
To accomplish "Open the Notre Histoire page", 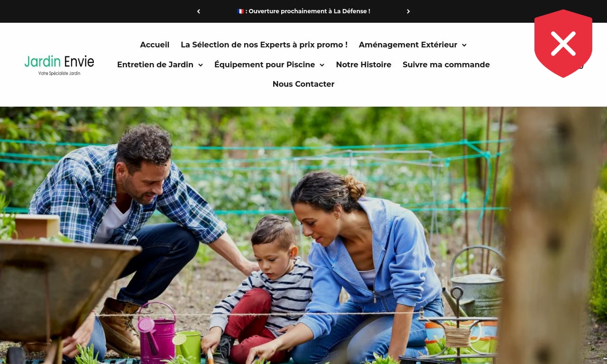I will pos(364,64).
